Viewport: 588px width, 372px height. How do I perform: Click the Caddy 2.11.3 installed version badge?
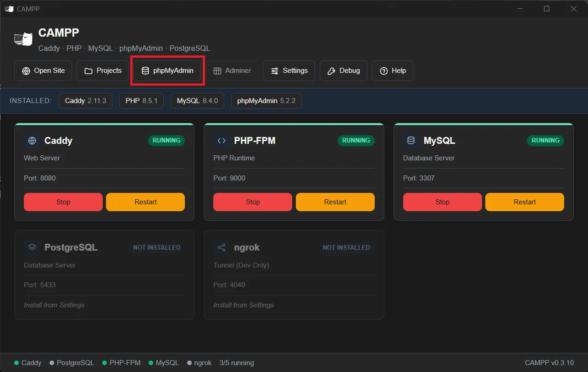coord(86,101)
